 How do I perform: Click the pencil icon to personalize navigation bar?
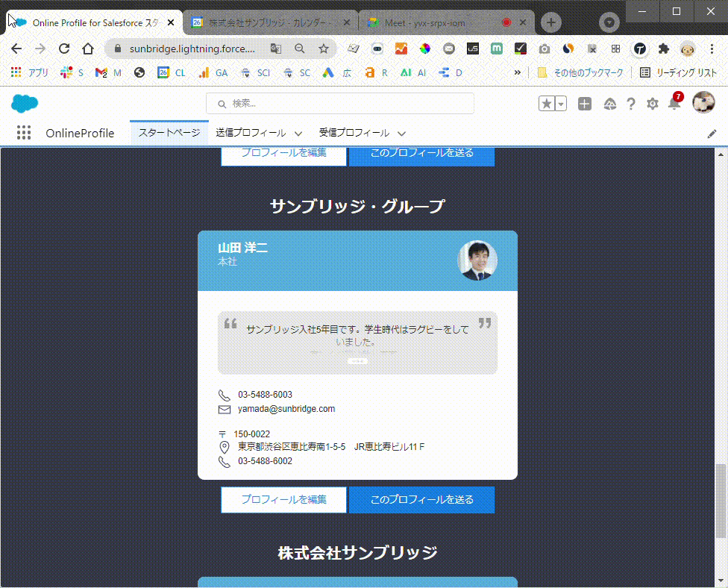(712, 134)
